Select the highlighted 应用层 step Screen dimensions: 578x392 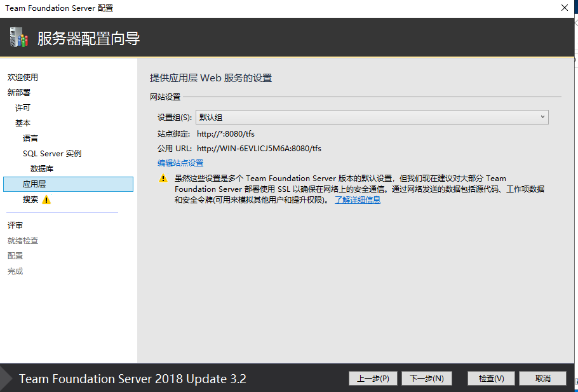68,184
